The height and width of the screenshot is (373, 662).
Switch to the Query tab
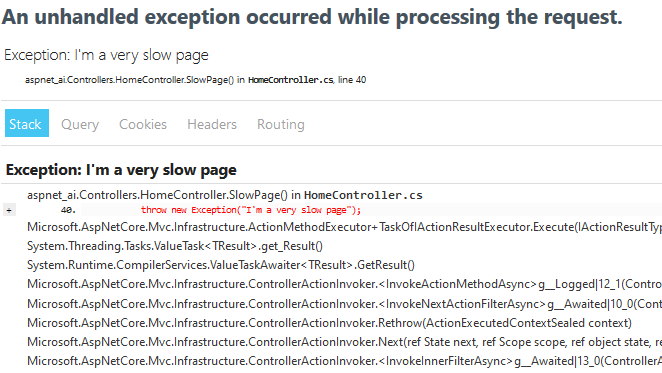click(x=80, y=124)
